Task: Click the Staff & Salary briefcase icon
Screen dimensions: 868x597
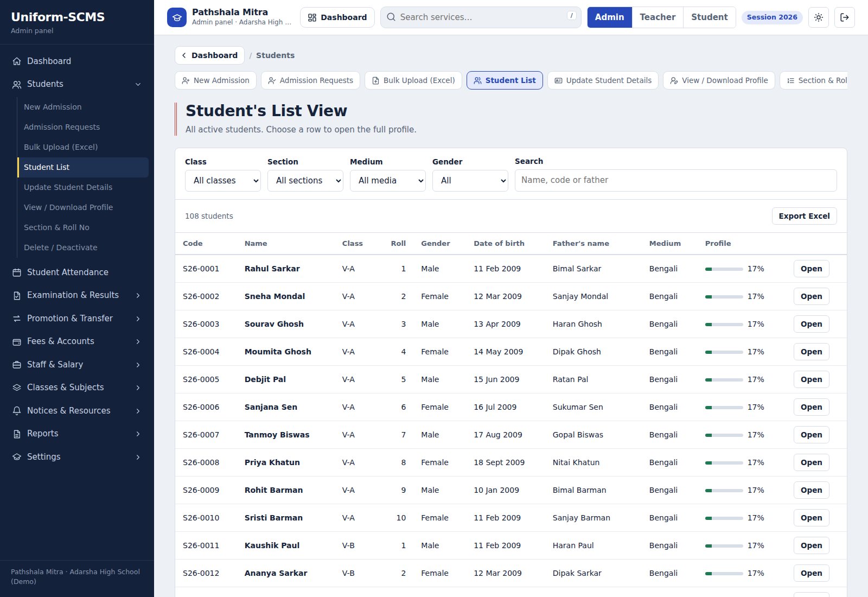Action: pos(17,365)
